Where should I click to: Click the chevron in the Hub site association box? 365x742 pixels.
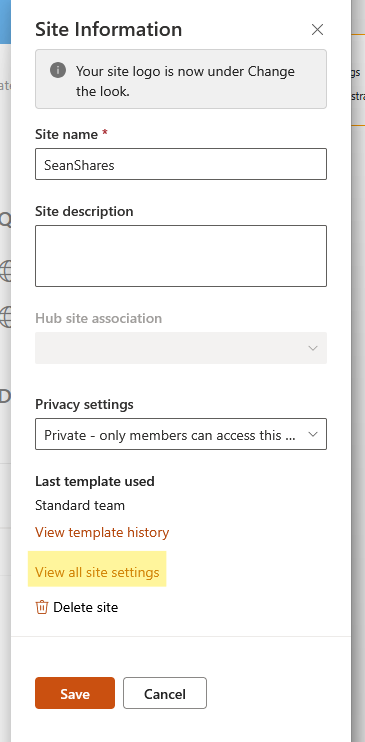pyautogui.click(x=312, y=348)
